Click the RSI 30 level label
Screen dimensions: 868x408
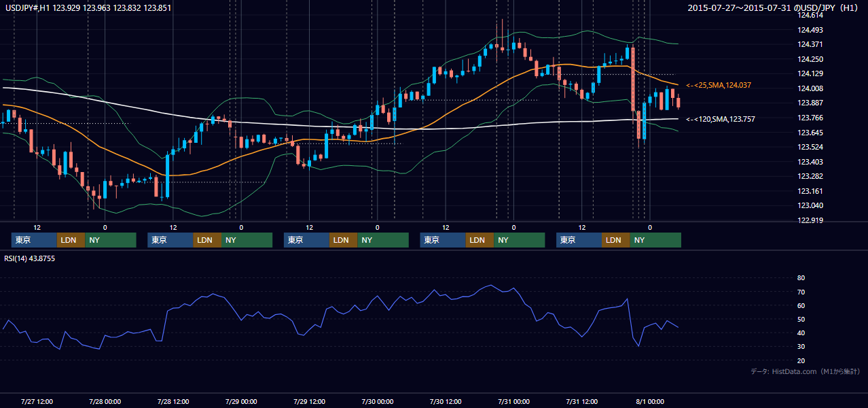pos(801,346)
